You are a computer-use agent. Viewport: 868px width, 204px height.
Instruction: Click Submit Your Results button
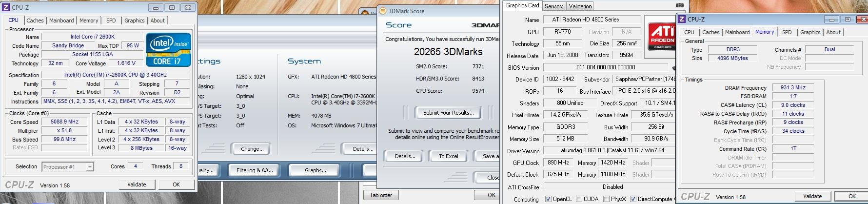(448, 113)
